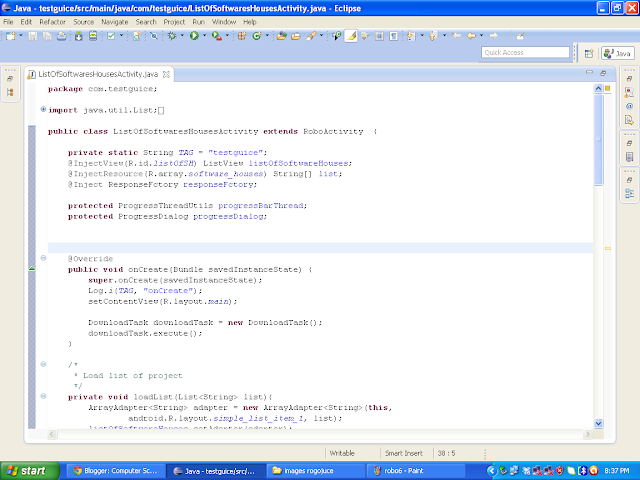The width and height of the screenshot is (640, 480).
Task: Close the ListOfSoftwaresHousesActivity.java tab
Action: (166, 74)
